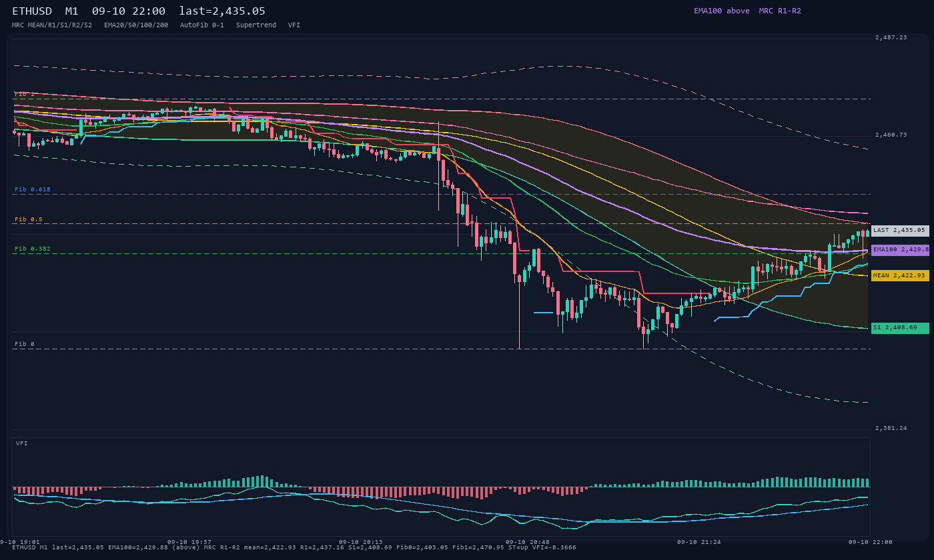The width and height of the screenshot is (934, 560).
Task: Click the VFI indicator label in header
Action: point(294,25)
